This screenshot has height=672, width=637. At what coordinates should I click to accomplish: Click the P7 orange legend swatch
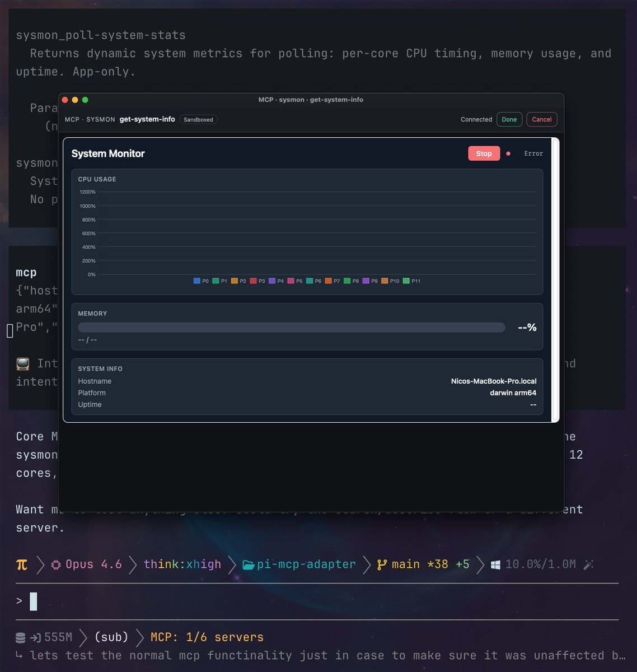[329, 281]
